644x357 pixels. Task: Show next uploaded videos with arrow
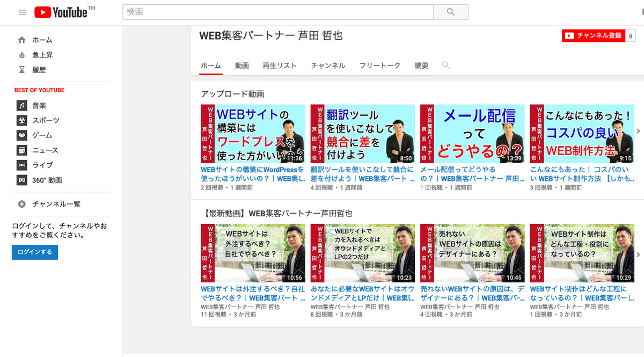pyautogui.click(x=638, y=131)
